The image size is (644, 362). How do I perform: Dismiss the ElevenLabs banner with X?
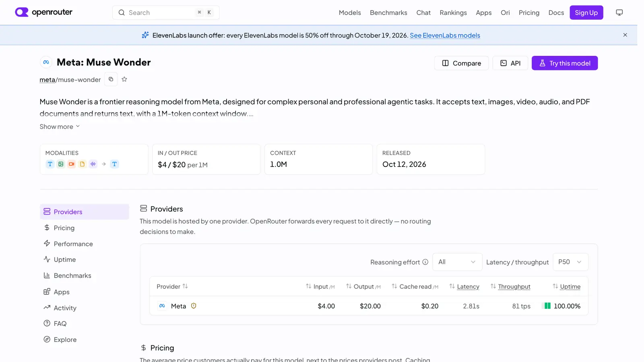[625, 35]
